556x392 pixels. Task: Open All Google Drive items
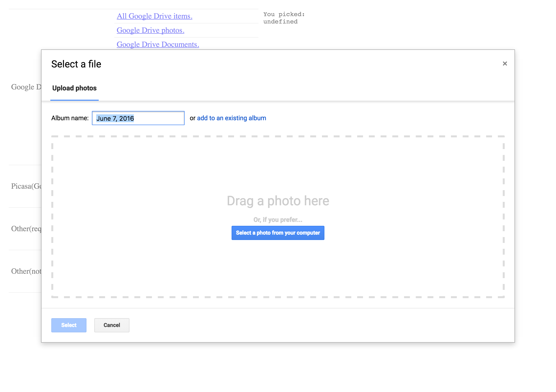click(x=154, y=16)
